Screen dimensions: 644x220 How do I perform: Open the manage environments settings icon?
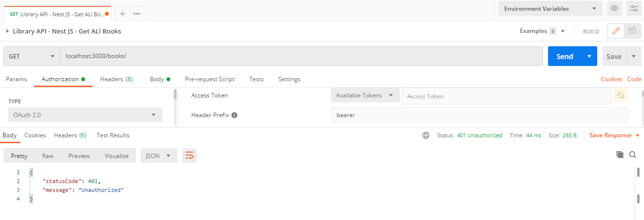pyautogui.click(x=634, y=8)
